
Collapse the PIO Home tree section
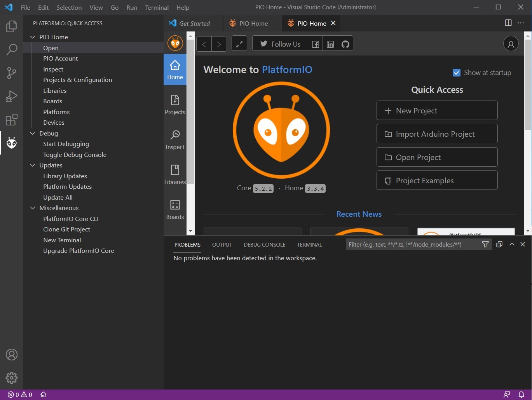coord(33,37)
